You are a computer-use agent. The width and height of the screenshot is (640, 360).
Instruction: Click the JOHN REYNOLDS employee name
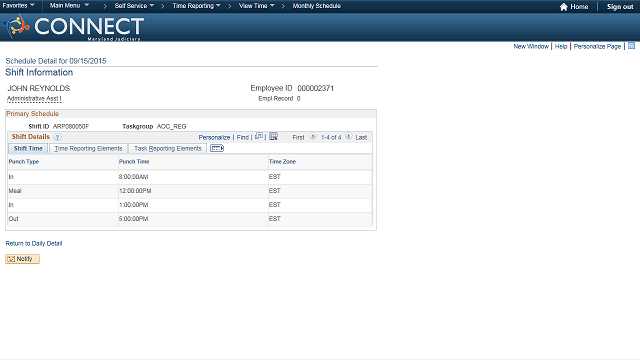pos(39,89)
